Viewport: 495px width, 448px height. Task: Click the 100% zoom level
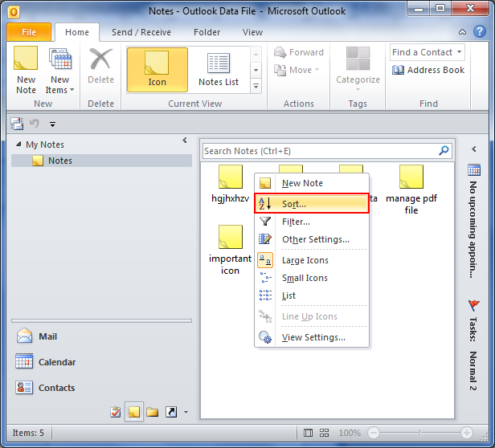click(350, 433)
